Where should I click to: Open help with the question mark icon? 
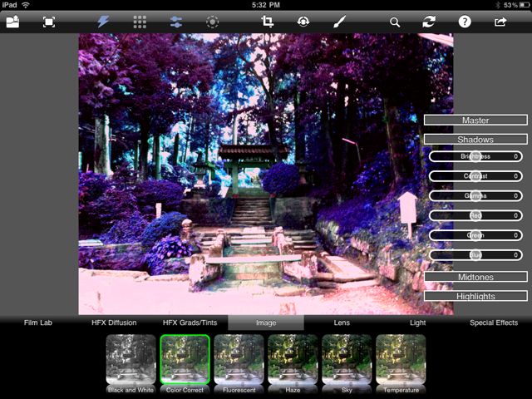[x=465, y=22]
